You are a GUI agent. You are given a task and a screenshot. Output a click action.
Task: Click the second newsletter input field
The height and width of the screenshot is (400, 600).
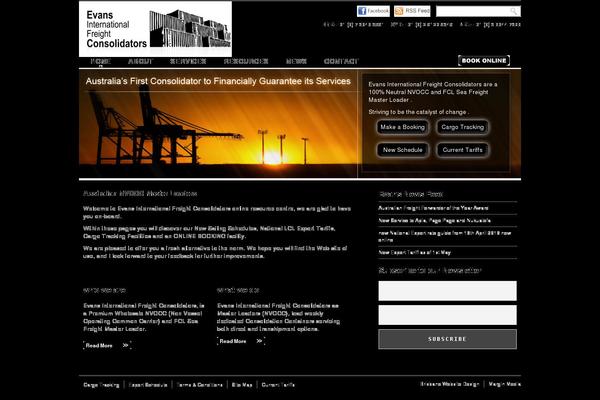click(x=447, y=315)
